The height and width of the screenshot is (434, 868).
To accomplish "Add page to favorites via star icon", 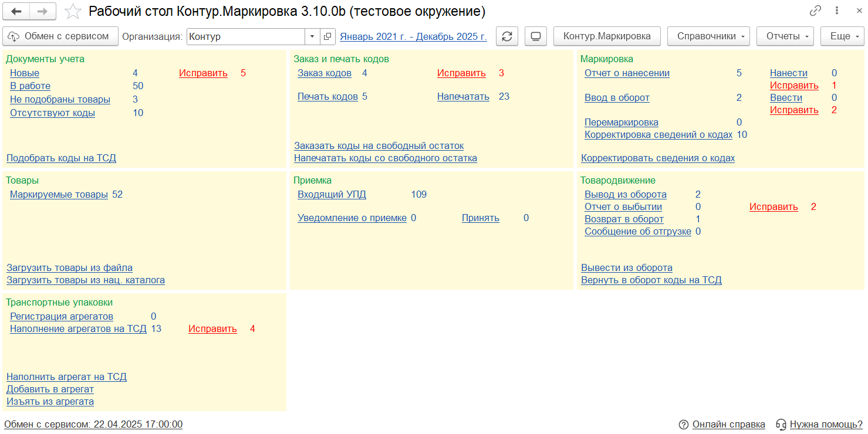I will (x=73, y=11).
